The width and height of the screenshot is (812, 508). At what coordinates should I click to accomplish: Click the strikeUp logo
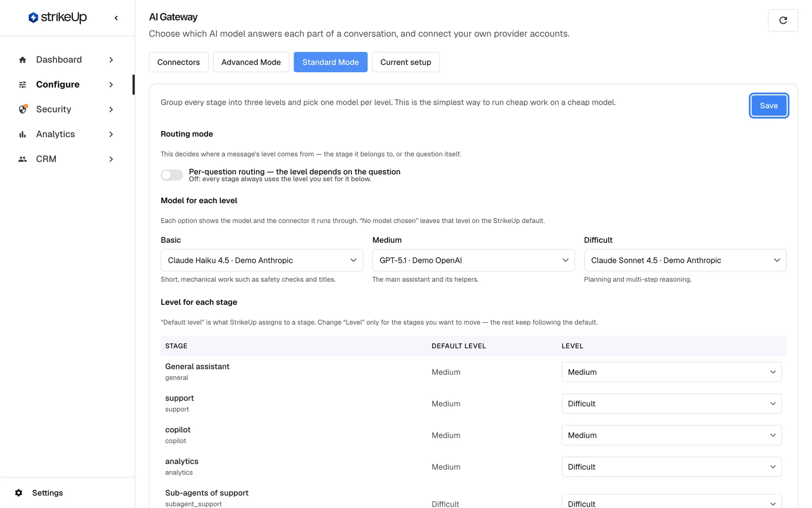[58, 18]
